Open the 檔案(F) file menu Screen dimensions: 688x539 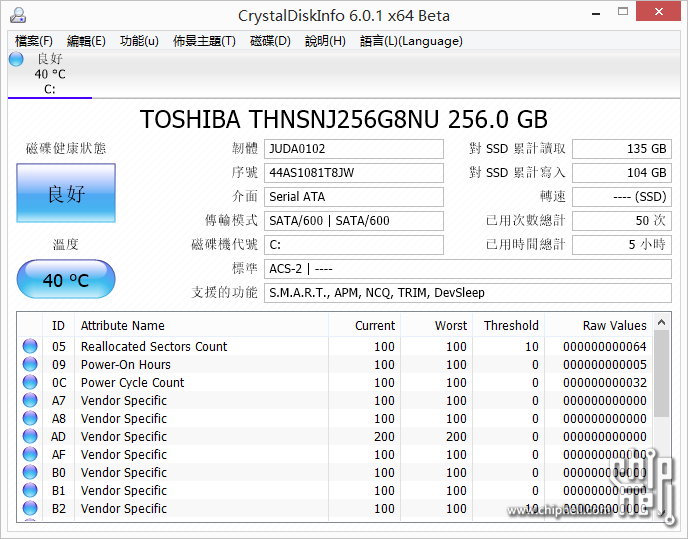[34, 41]
